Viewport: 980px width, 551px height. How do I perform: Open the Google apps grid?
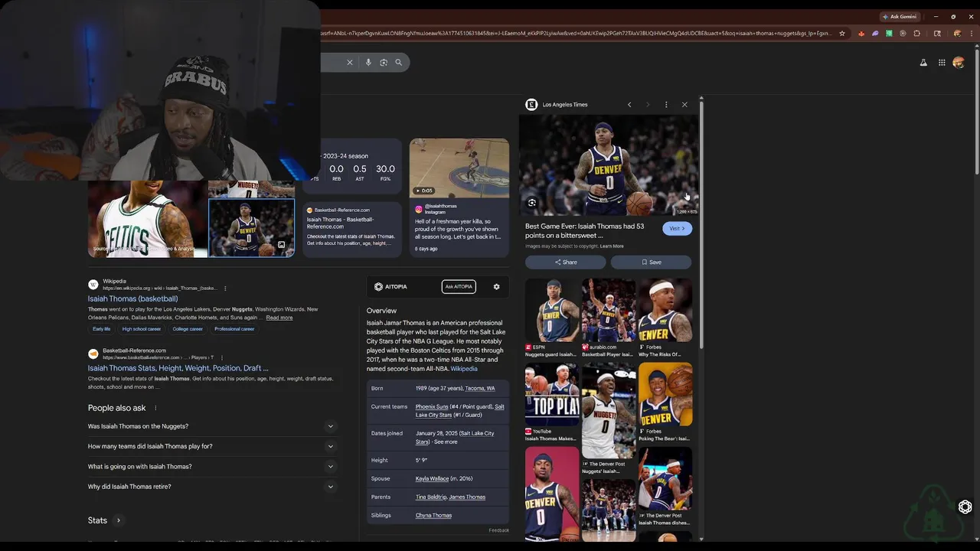click(942, 63)
